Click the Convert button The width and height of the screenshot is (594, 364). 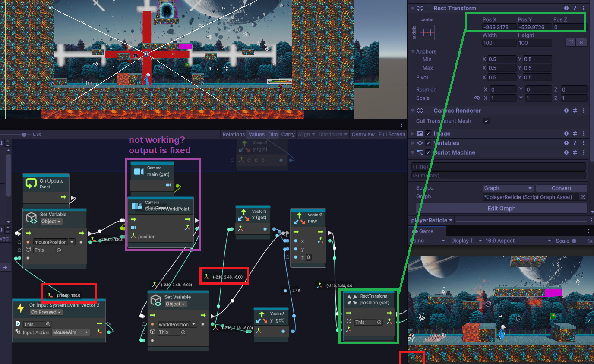[561, 188]
